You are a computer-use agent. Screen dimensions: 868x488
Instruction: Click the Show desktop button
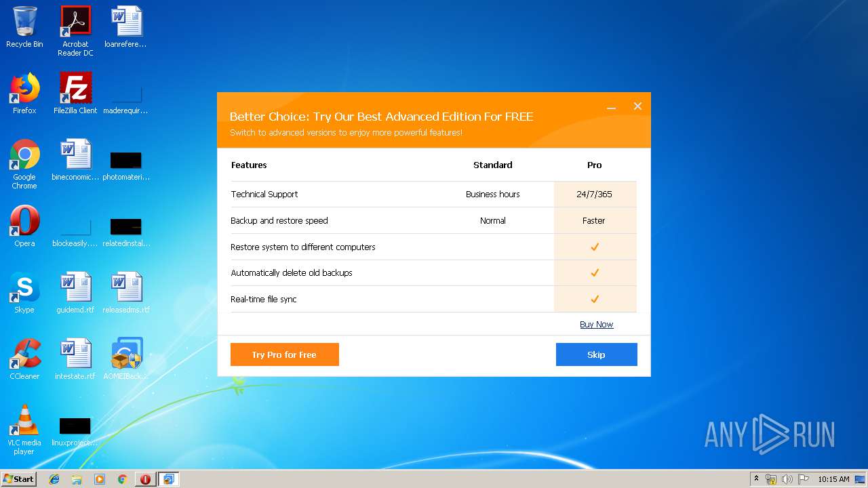861,479
